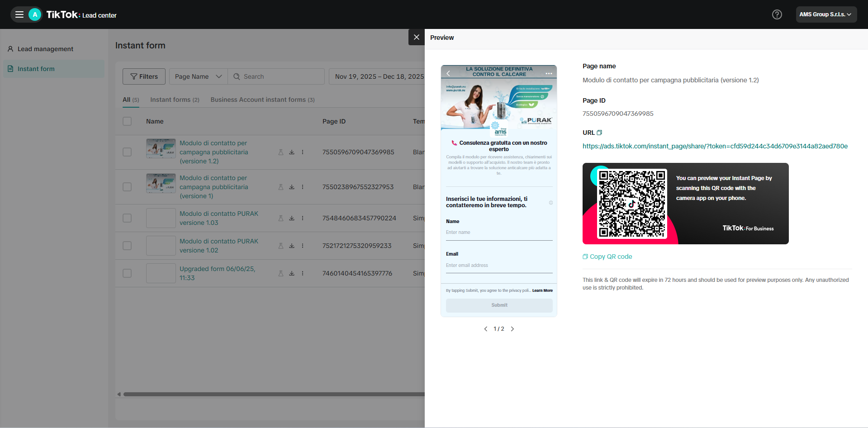
Task: Expand the Page Name dropdown
Action: pyautogui.click(x=199, y=76)
